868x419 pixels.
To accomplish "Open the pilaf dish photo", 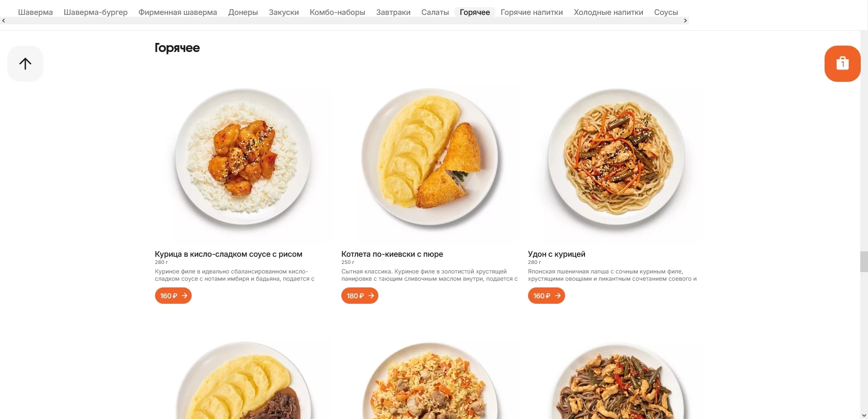I will (429, 381).
